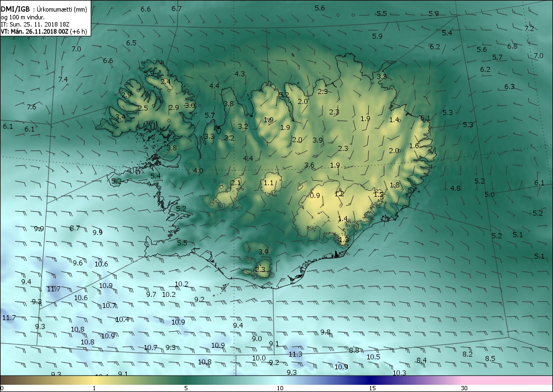This screenshot has height=392, width=553.
Task: Click the value '7.6' off the west coast
Action: pos(32,107)
